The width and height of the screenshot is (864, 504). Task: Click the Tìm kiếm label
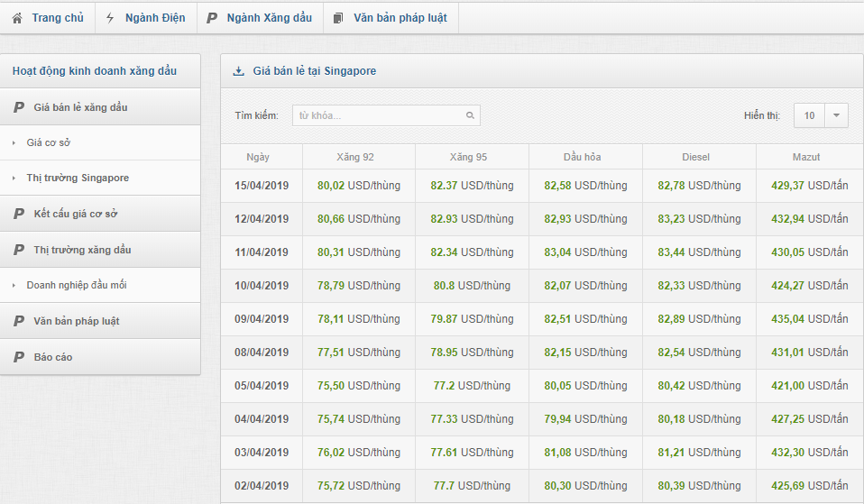pyautogui.click(x=256, y=115)
